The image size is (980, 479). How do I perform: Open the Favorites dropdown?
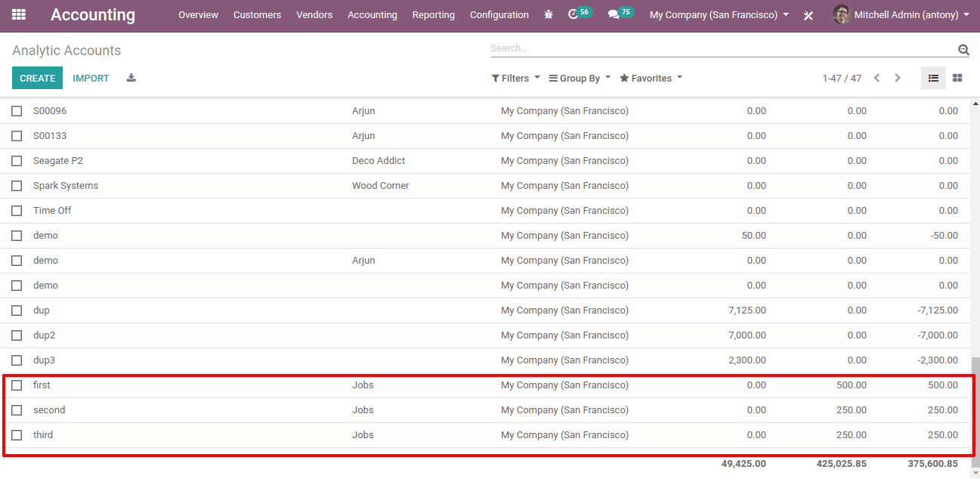tap(651, 78)
